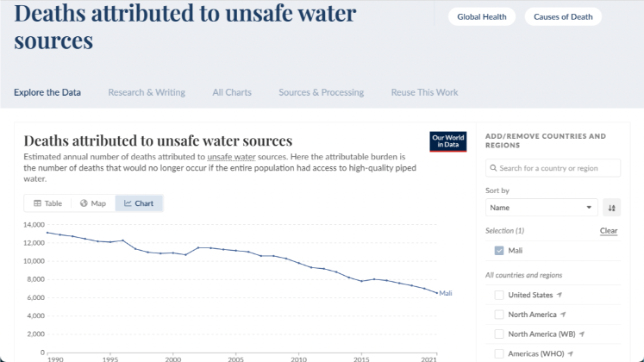Click the Our World in Data logo
The height and width of the screenshot is (362, 644).
[x=447, y=141]
